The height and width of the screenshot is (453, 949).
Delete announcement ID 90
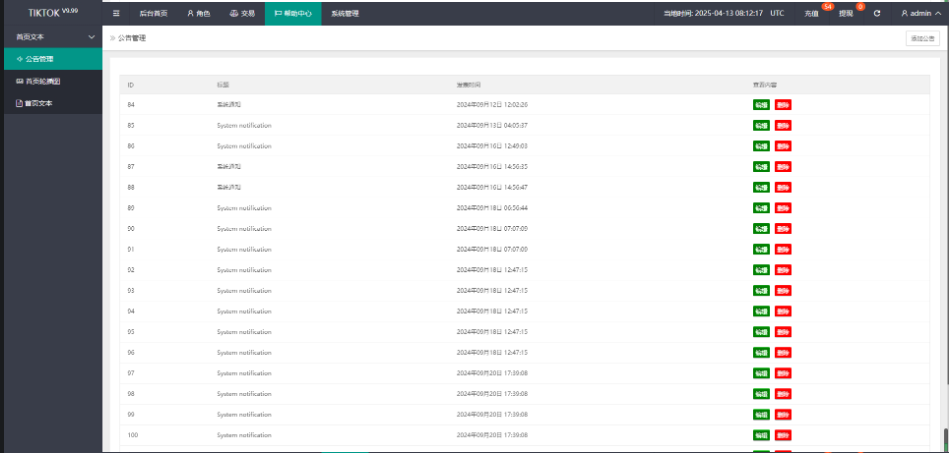783,228
